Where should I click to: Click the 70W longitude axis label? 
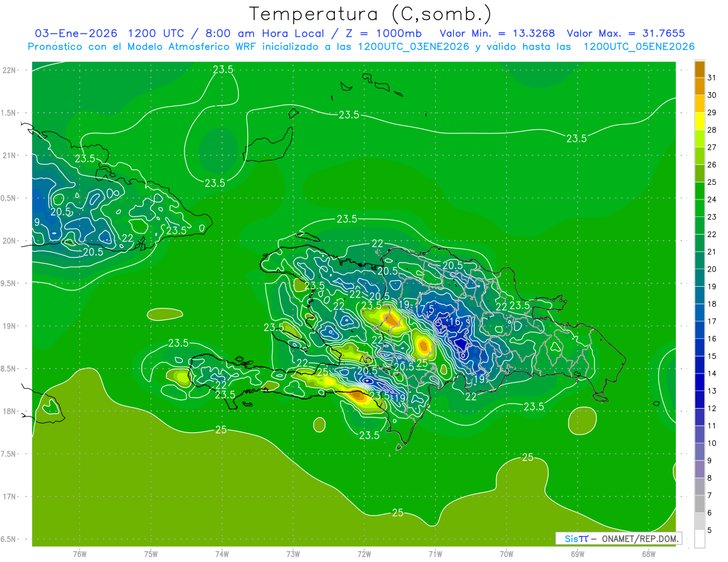506,554
